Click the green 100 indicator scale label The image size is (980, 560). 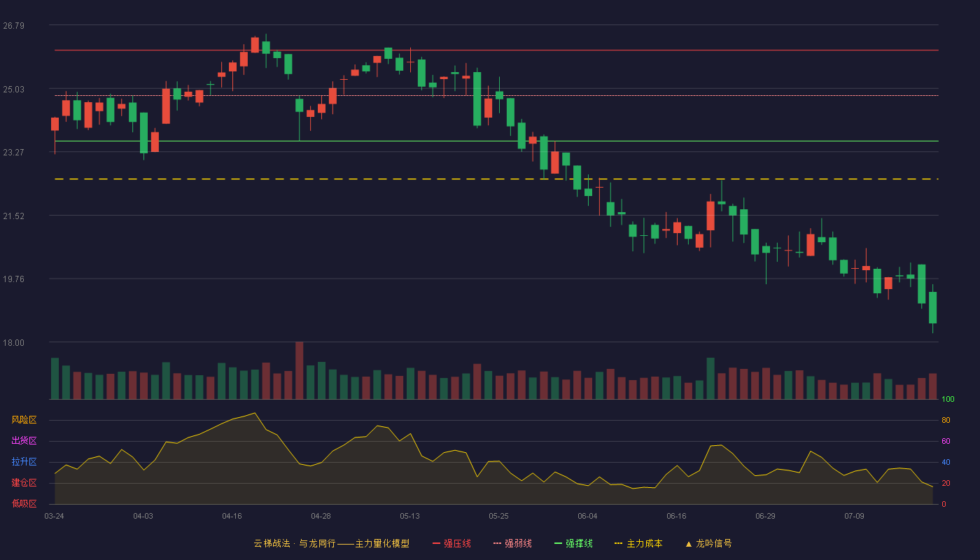[948, 400]
